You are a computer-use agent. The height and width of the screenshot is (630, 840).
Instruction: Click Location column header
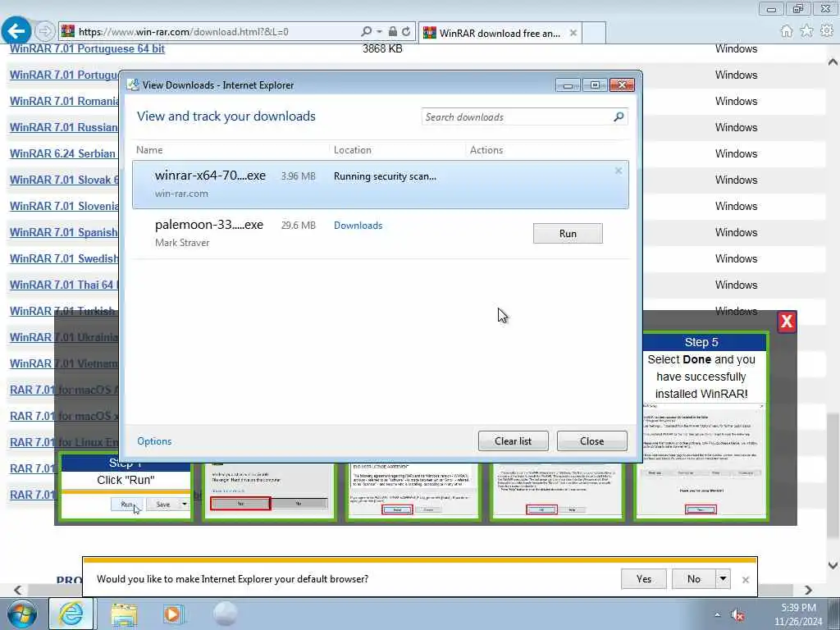coord(353,150)
